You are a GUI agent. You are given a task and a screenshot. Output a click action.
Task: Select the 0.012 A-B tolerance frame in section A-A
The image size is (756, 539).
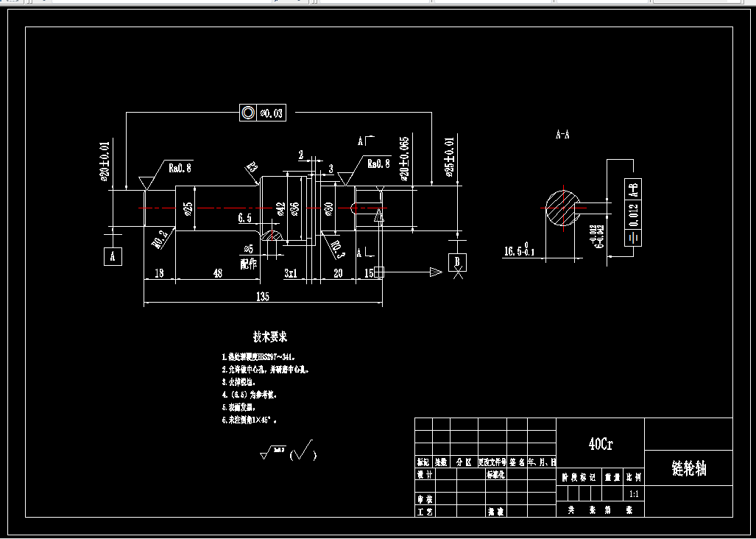pos(632,214)
